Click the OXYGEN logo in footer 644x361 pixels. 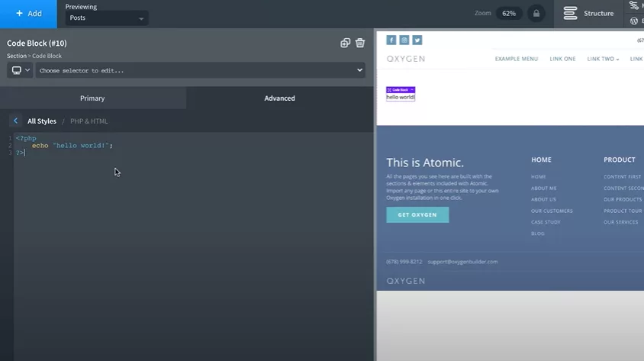coord(406,281)
